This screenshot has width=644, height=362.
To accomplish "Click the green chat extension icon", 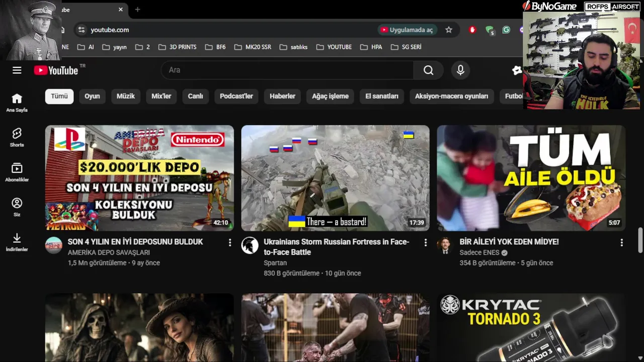I will pyautogui.click(x=490, y=30).
